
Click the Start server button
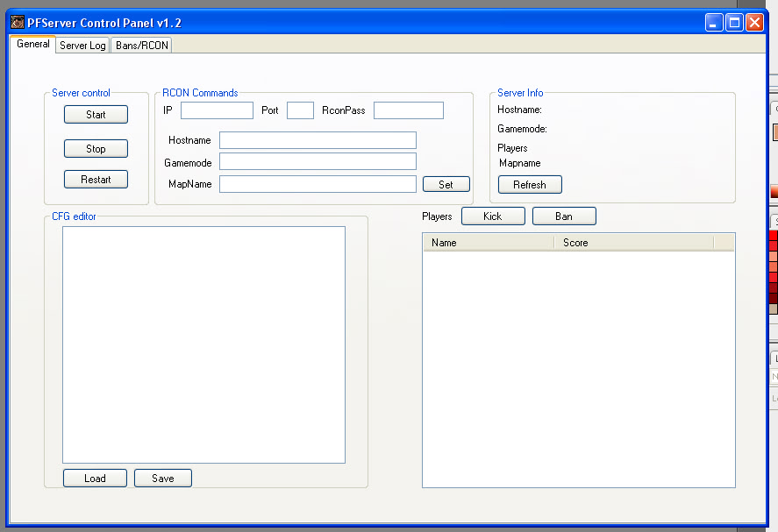[x=96, y=115]
